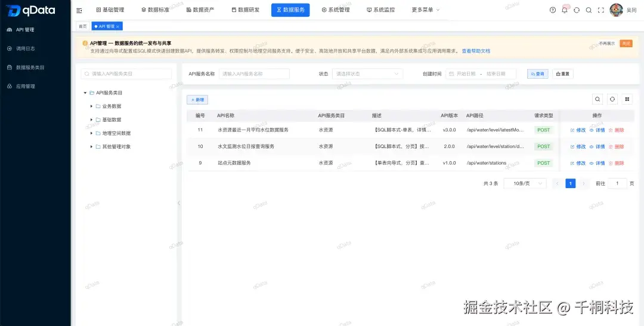View 详情 for API number 11
Image resolution: width=644 pixels, height=326 pixels.
597,130
